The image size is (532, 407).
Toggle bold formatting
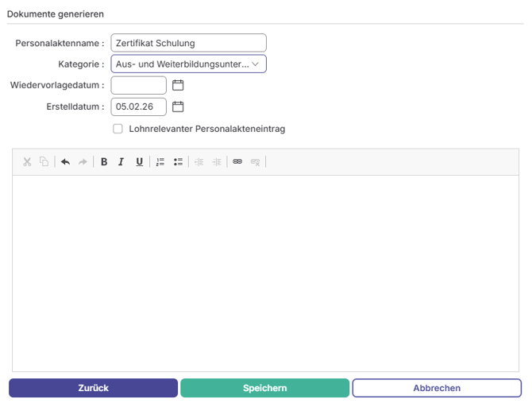pyautogui.click(x=104, y=162)
